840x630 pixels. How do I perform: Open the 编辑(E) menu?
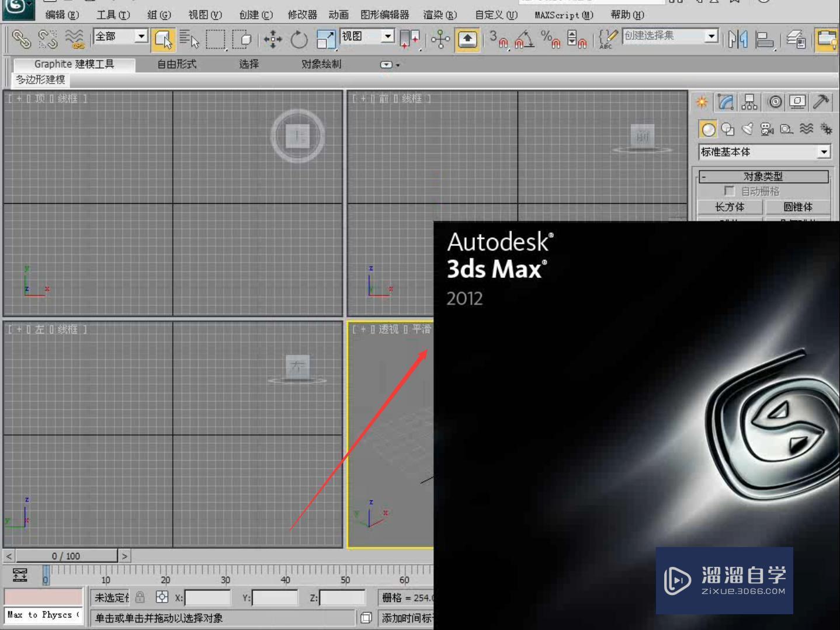point(62,15)
